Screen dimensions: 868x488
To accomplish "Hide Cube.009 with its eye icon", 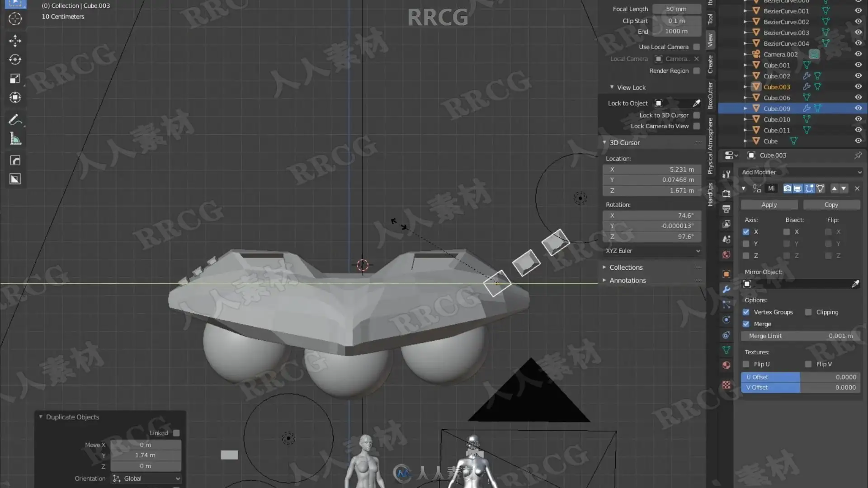I will [858, 108].
